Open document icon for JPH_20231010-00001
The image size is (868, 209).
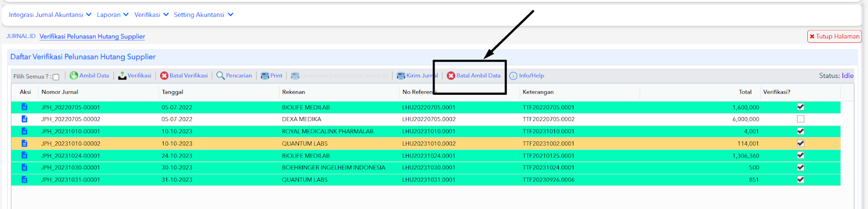tap(24, 131)
